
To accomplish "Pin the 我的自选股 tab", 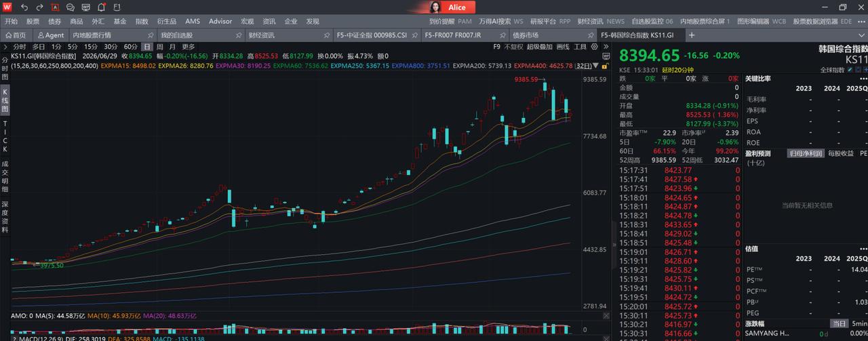I will 237,35.
